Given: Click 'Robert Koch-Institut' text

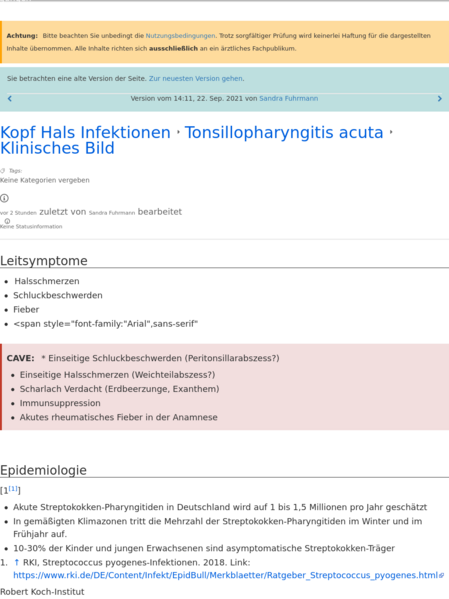Looking at the screenshot, I should click(x=42, y=592).
